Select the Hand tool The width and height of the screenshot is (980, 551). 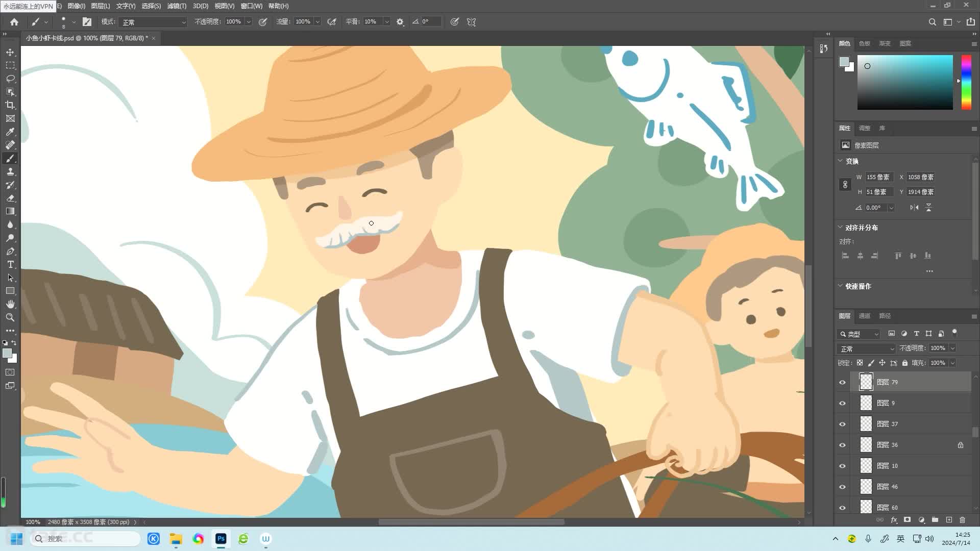[x=10, y=304]
